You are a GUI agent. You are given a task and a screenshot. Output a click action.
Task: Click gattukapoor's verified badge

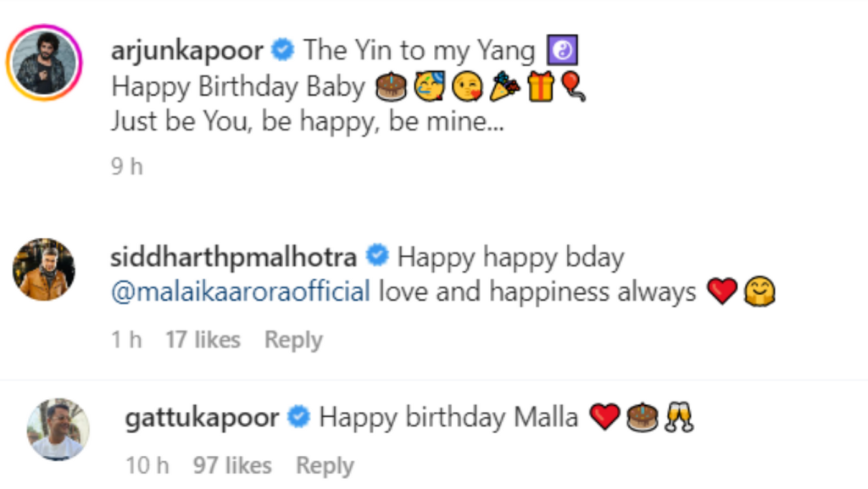coord(299,416)
